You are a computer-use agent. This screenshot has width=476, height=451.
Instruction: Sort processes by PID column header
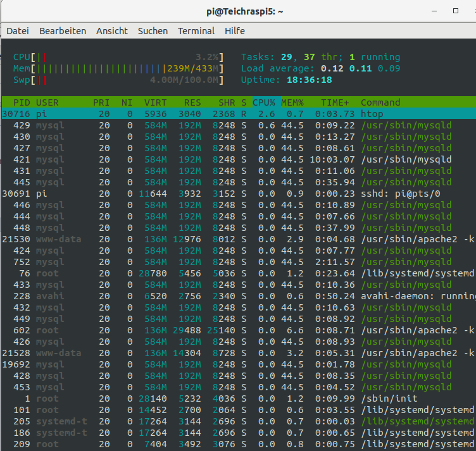22,102
